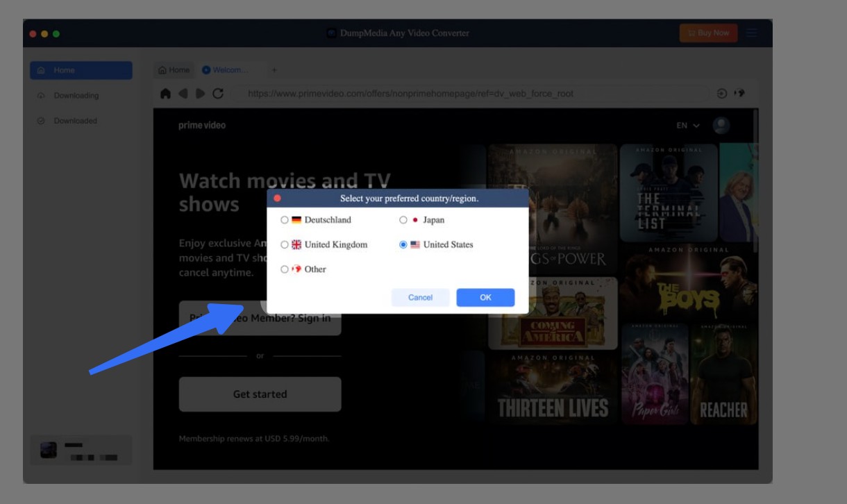Click the circular icon right of address bar
Screen dimensions: 847x504
(x=722, y=93)
